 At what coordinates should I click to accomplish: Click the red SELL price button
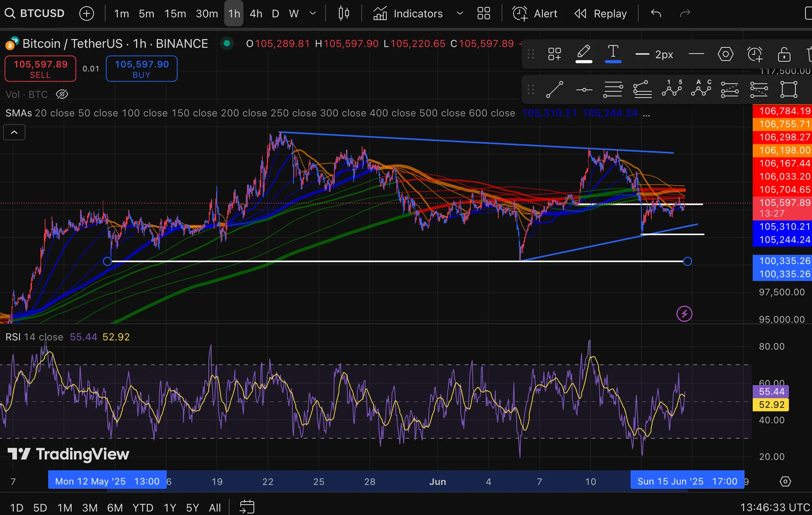point(41,69)
